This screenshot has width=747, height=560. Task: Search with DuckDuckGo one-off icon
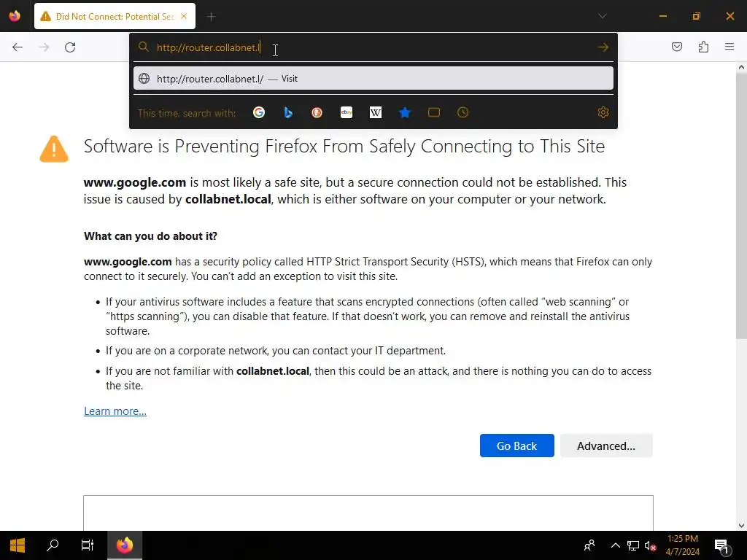[x=317, y=112]
